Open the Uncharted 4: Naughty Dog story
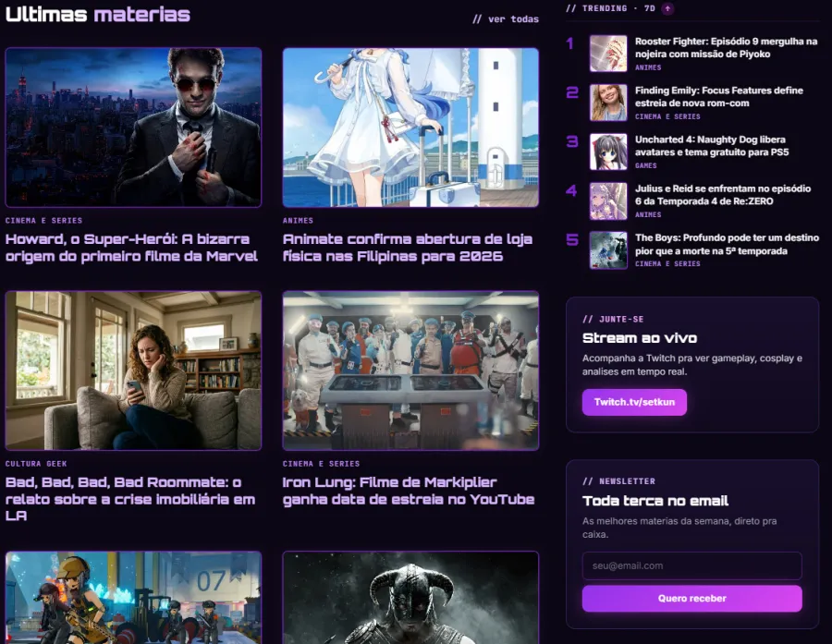 (x=712, y=146)
